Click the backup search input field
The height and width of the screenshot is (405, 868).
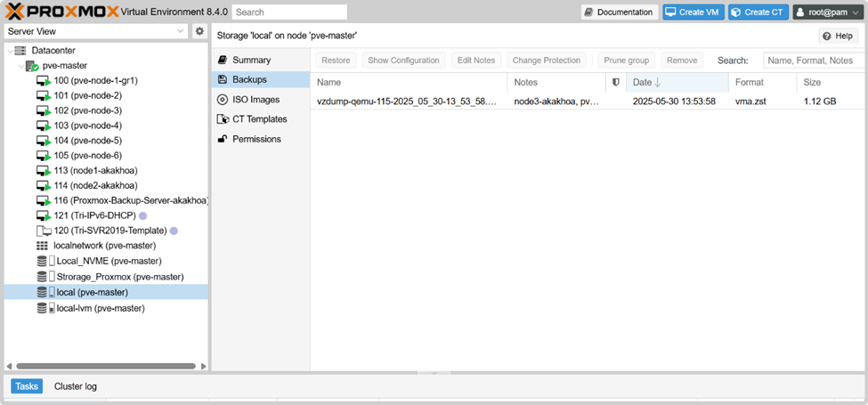coord(813,61)
